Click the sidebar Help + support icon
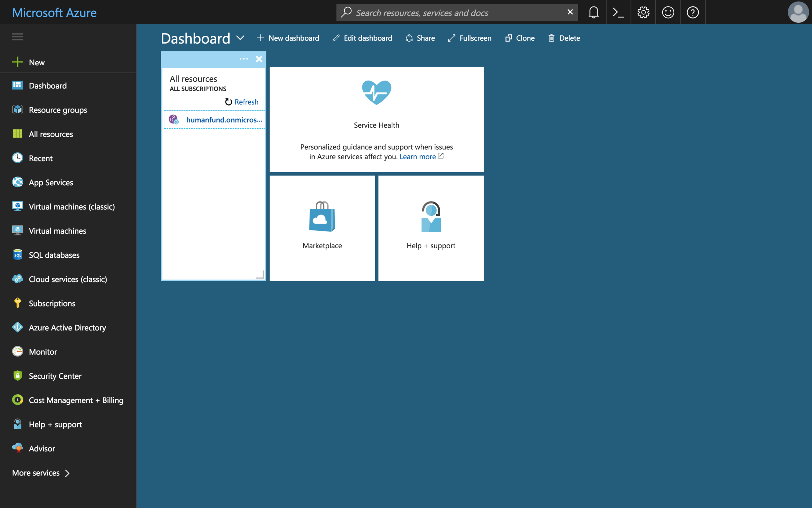Image resolution: width=812 pixels, height=508 pixels. click(x=18, y=424)
